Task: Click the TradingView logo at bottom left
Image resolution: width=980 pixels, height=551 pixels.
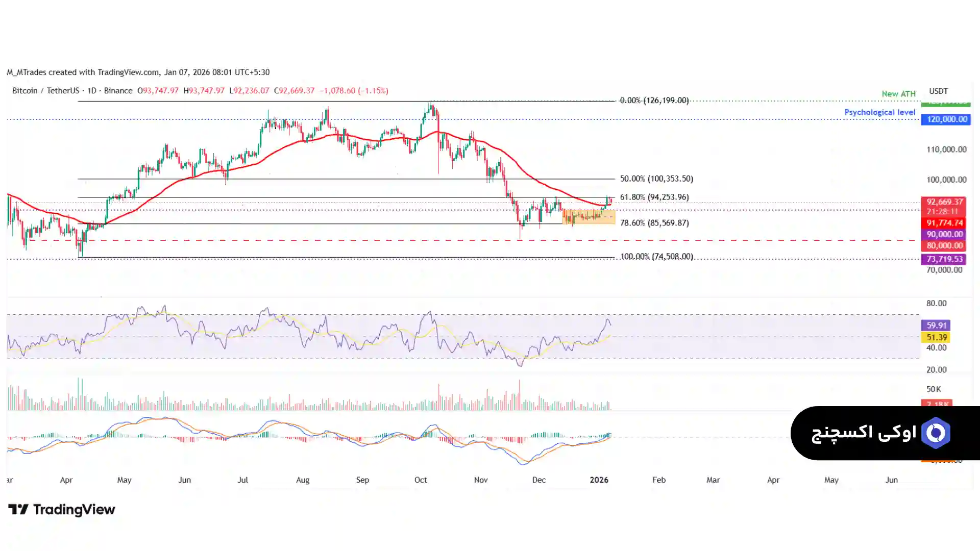Action: pos(62,510)
